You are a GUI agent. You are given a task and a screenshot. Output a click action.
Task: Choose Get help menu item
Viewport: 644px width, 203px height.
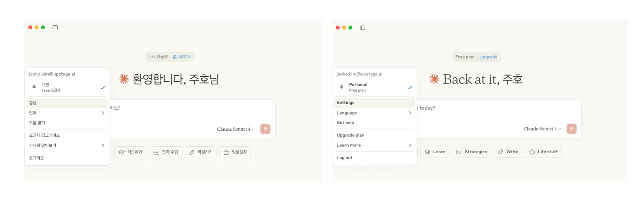click(374, 123)
